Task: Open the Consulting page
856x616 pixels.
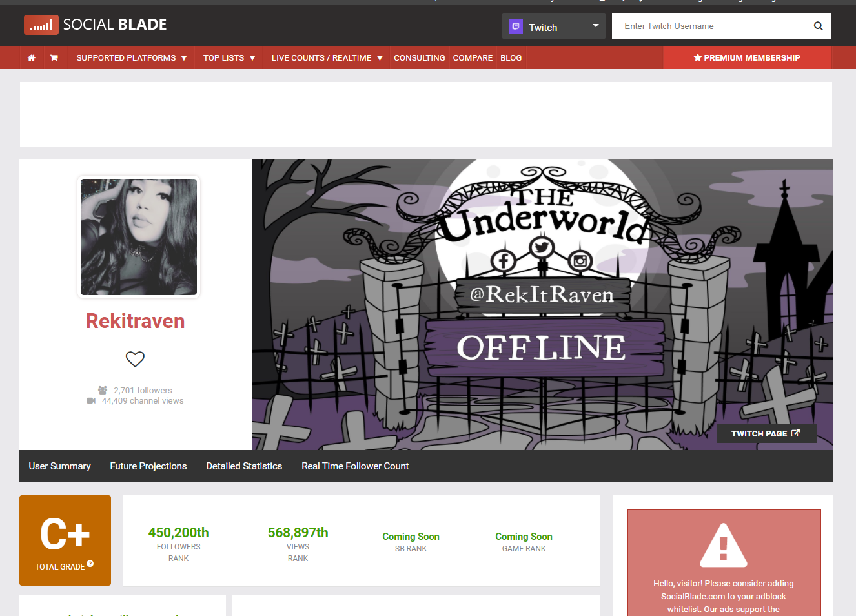Action: coord(420,58)
